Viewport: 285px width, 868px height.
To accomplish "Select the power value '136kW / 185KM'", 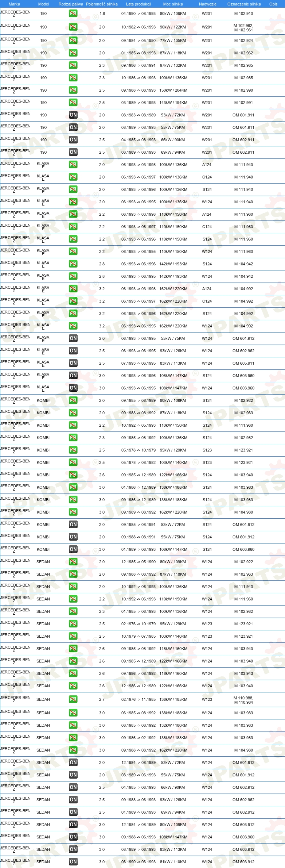I will click(173, 699).
